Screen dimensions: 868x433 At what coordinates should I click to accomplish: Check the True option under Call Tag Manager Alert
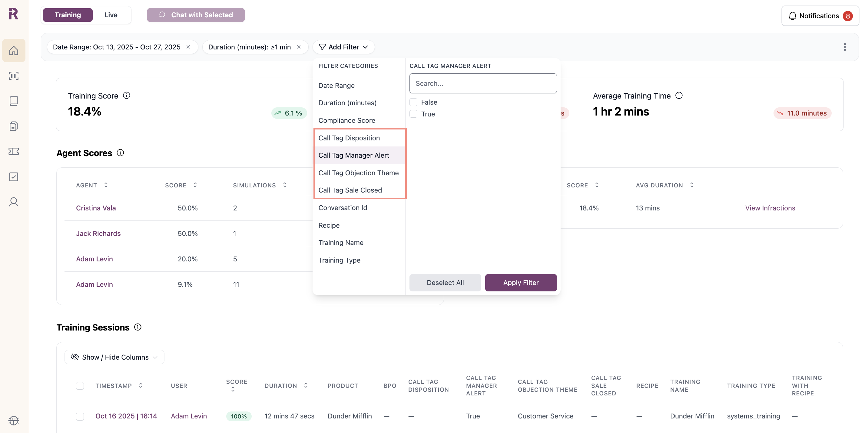(413, 114)
